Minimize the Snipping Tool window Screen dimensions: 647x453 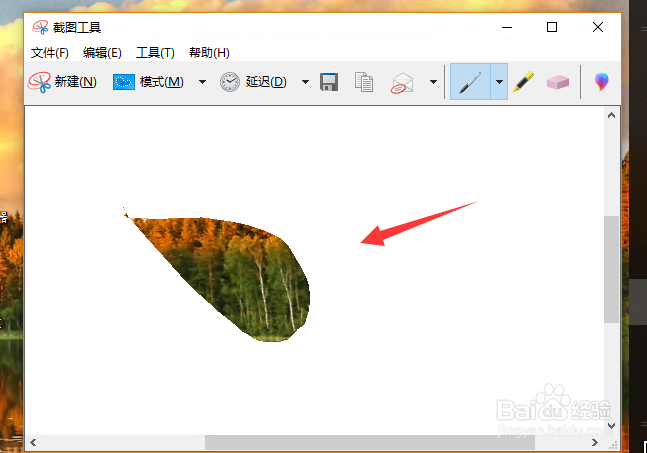coord(507,27)
